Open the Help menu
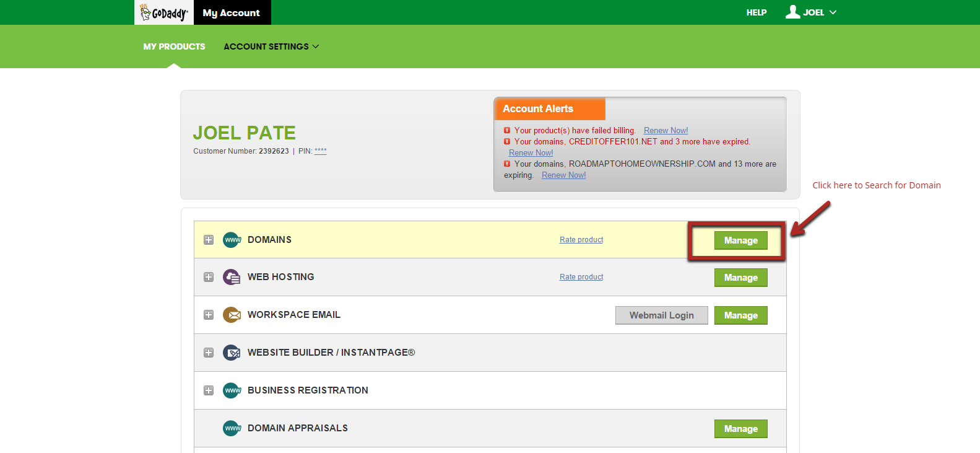Viewport: 980px width, 453px height. click(757, 12)
